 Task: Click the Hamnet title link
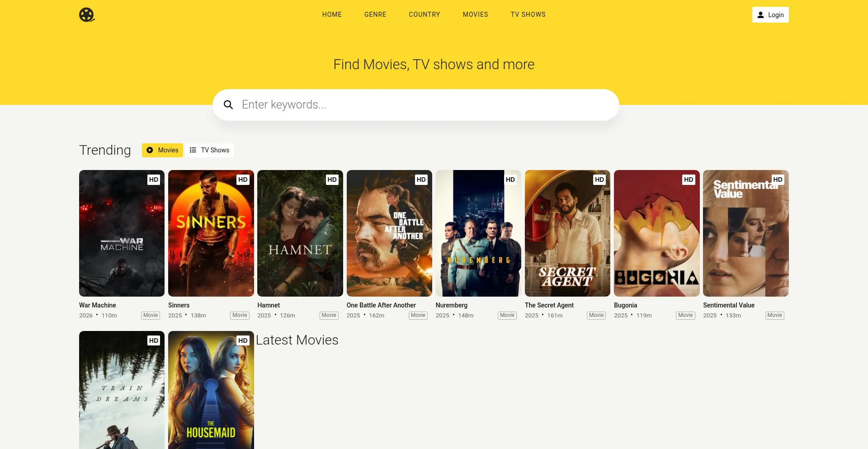pos(269,305)
